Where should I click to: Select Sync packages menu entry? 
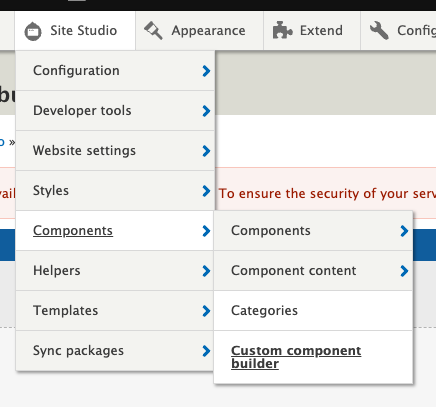[x=115, y=351]
